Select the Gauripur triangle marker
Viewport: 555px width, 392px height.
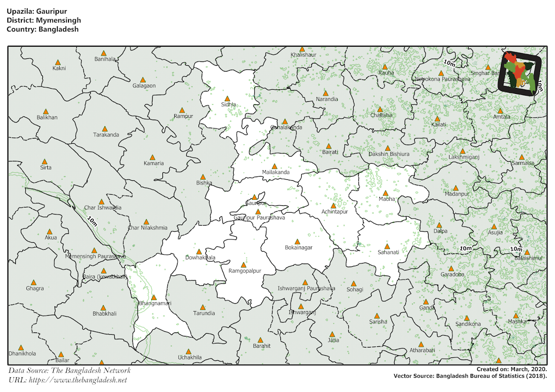pos(255,196)
